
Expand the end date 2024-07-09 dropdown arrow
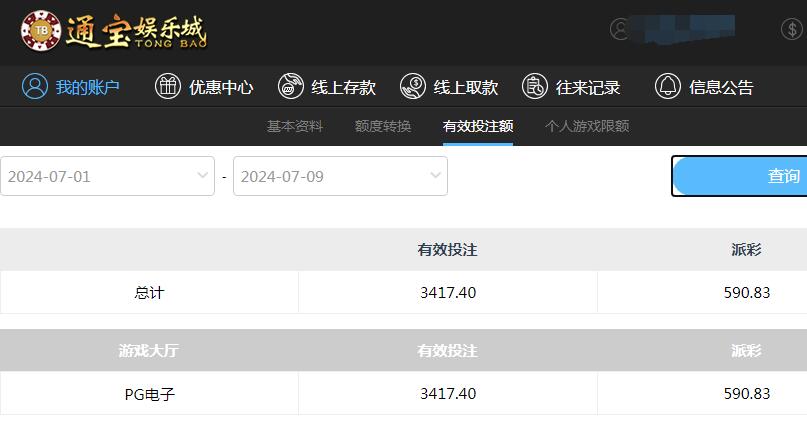coord(436,176)
